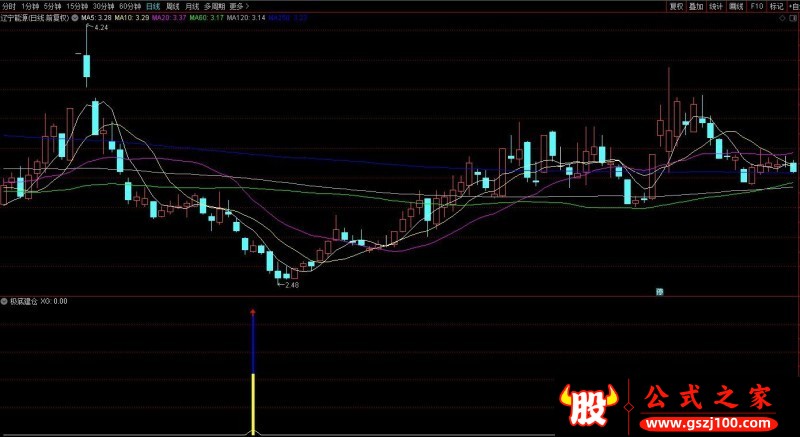Switch to the 月线 monthly tab

[x=192, y=6]
